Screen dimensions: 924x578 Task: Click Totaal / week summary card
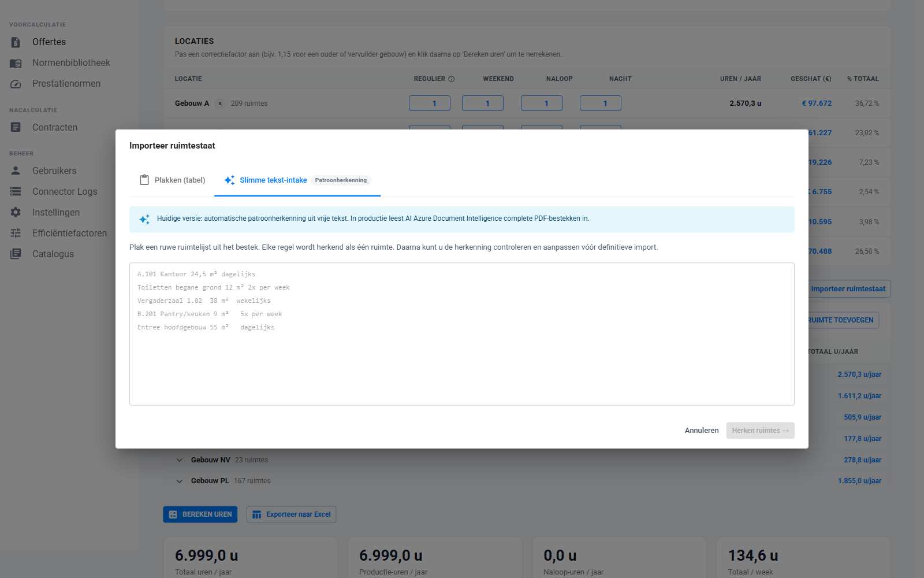(x=803, y=558)
